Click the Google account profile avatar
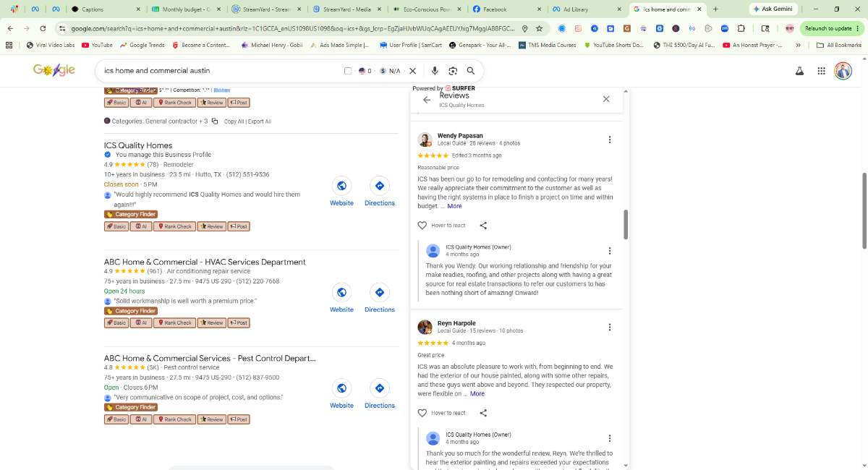This screenshot has width=868, height=470. [x=843, y=71]
